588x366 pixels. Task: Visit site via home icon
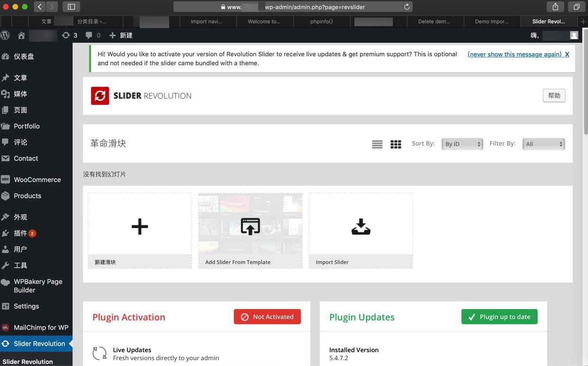tap(21, 35)
